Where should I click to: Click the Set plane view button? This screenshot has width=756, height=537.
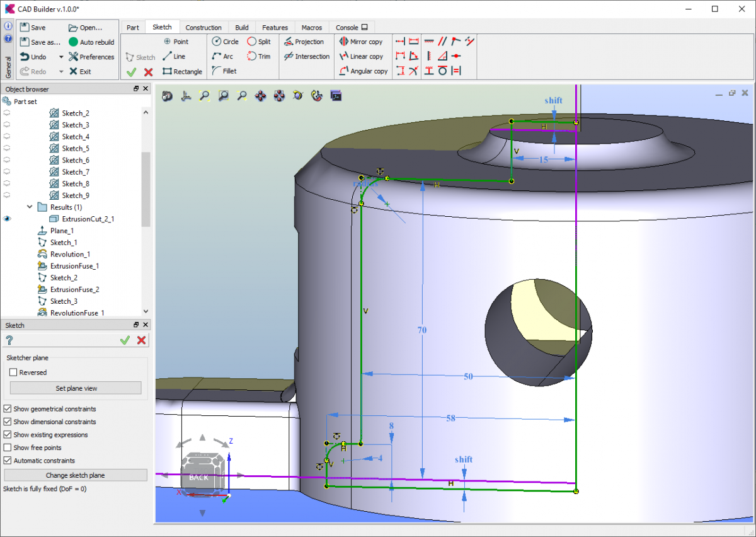coord(76,388)
